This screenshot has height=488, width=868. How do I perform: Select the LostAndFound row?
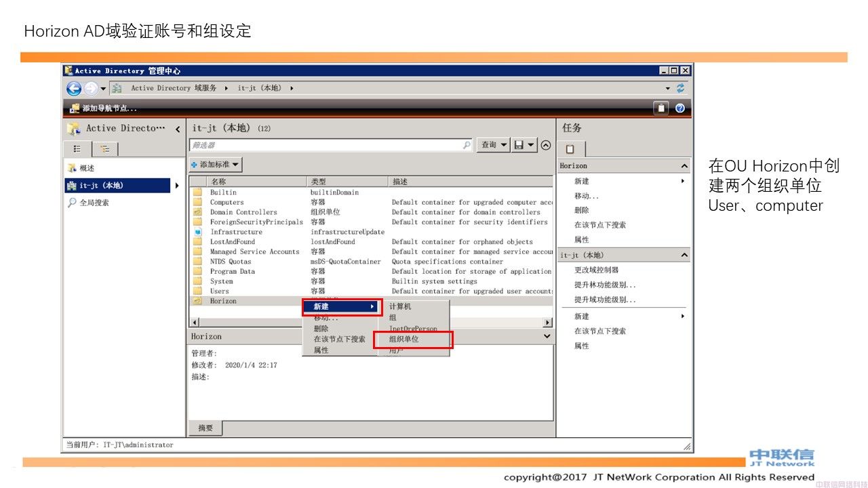pyautogui.click(x=372, y=241)
